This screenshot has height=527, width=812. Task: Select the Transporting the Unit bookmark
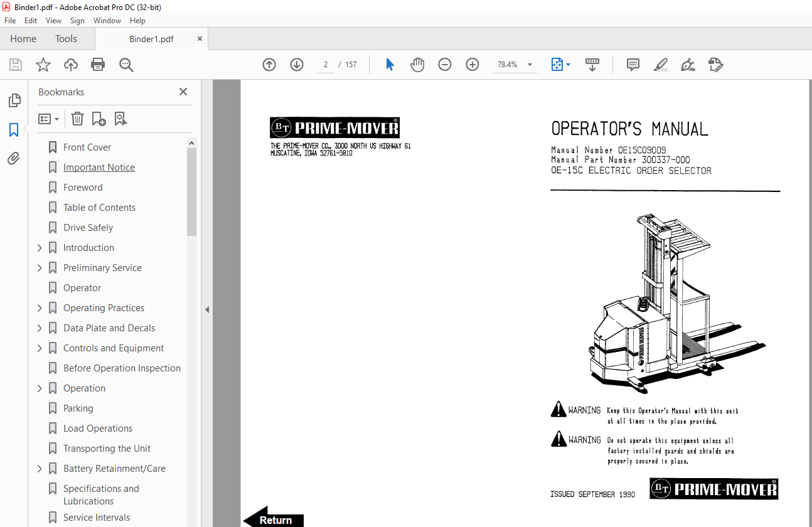107,449
